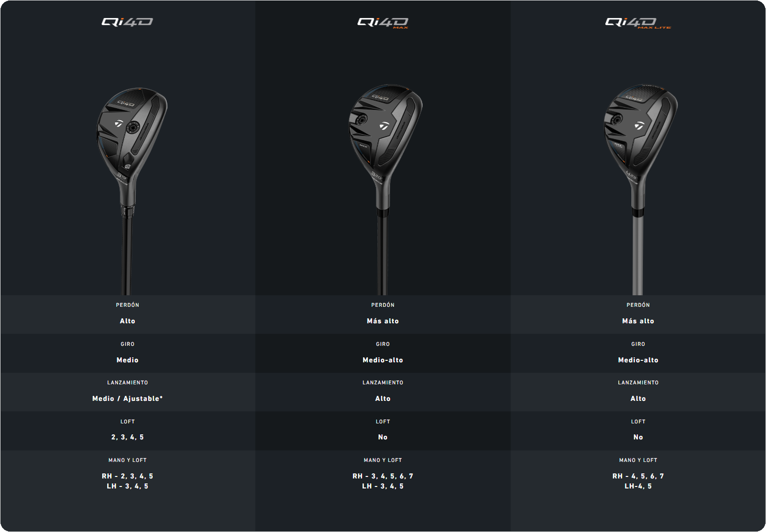Click "Más alto" under Qi4D Max Lite
Image resolution: width=766 pixels, height=532 pixels.
coord(638,321)
